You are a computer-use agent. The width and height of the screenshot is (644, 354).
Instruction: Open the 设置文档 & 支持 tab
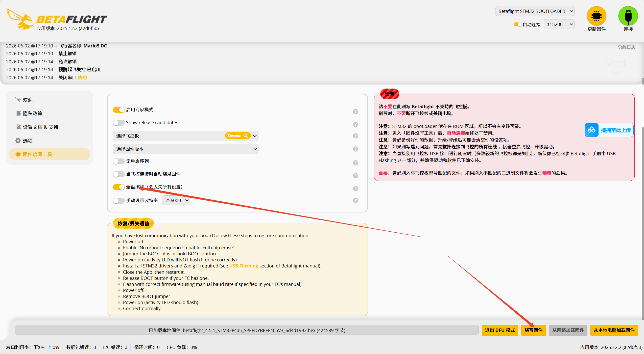tap(50, 127)
